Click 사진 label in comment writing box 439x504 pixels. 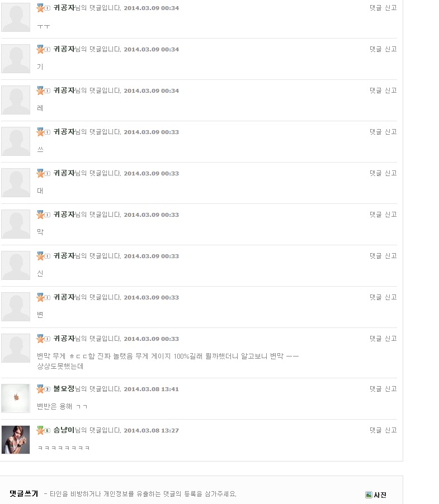pos(380,495)
